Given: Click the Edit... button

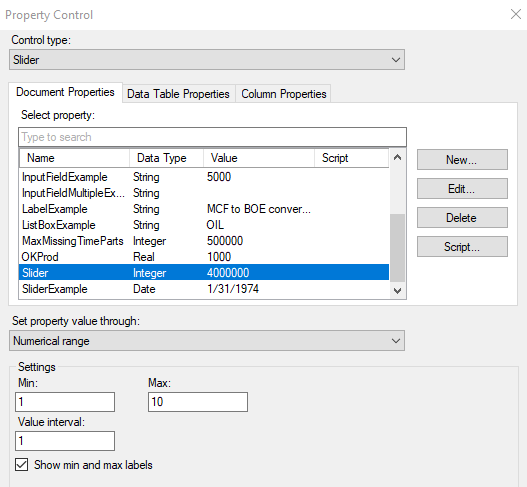Looking at the screenshot, I should tap(462, 189).
